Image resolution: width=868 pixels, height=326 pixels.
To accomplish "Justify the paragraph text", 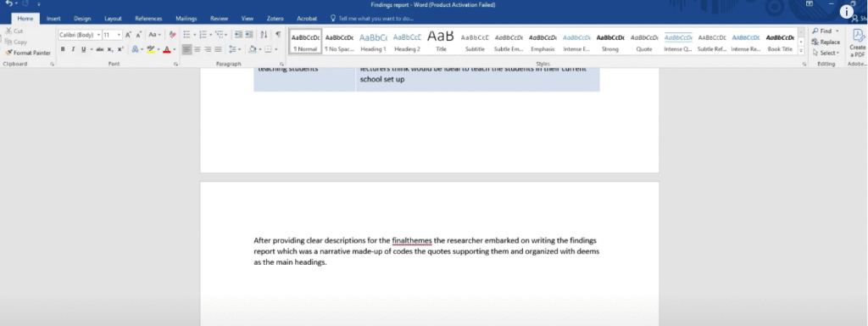I will point(218,49).
